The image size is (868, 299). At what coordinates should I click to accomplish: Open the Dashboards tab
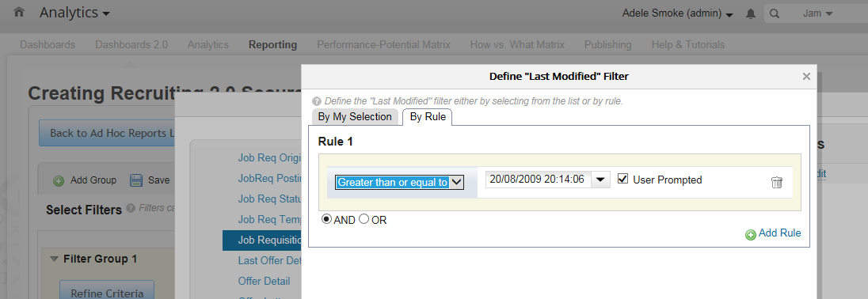click(x=48, y=45)
